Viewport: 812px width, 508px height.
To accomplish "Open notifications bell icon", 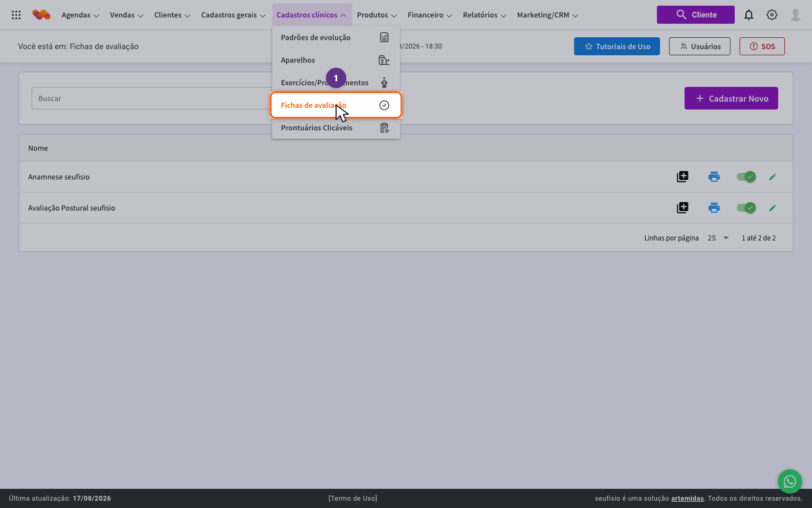I will [749, 15].
